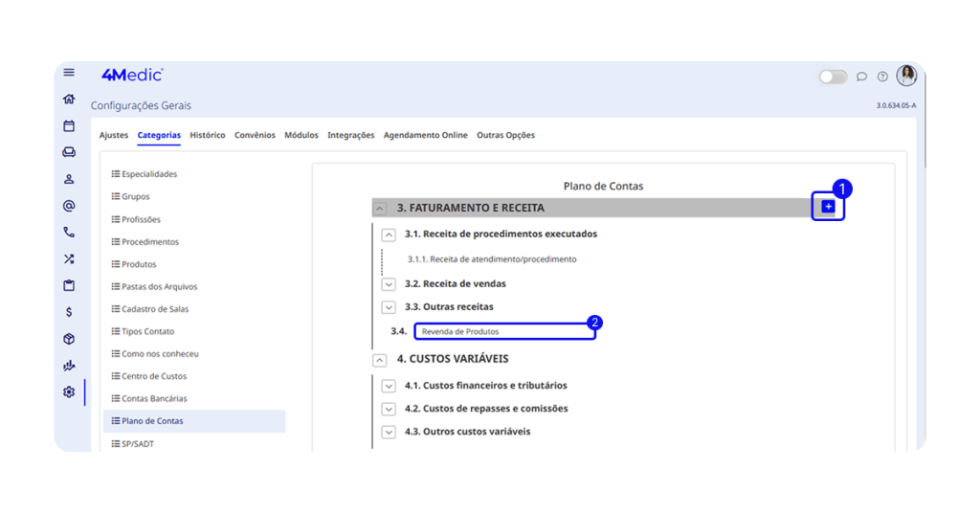Open the chat bubble icon in header
Image resolution: width=980 pixels, height=514 pixels.
click(x=861, y=77)
